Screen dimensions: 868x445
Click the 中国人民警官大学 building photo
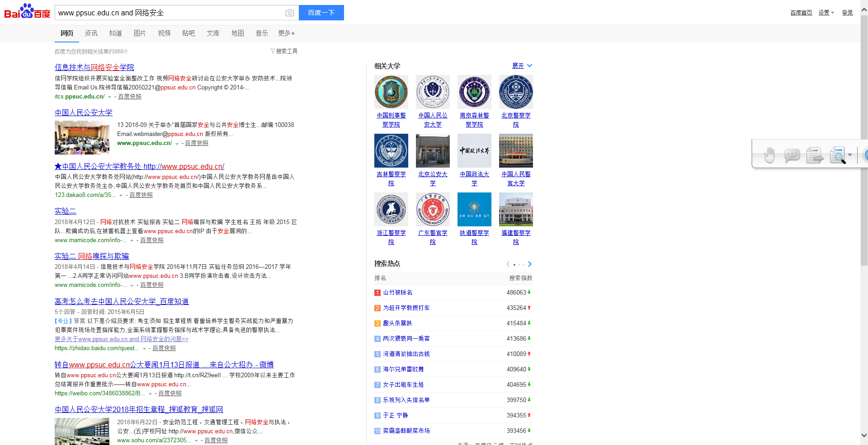(516, 150)
